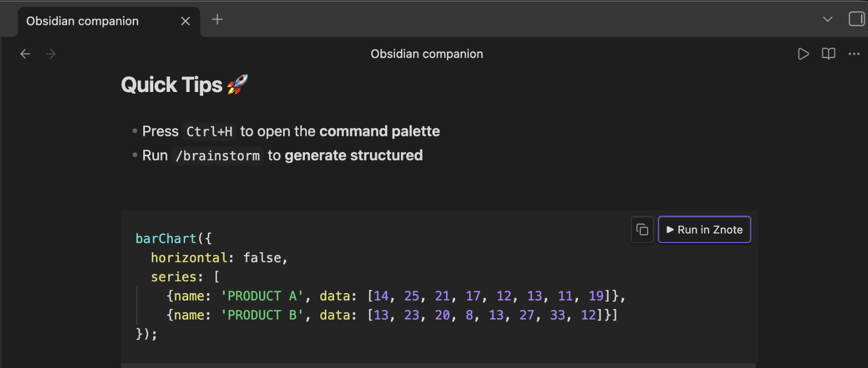The image size is (868, 368).
Task: Click the horizontal property in code
Action: [x=189, y=257]
